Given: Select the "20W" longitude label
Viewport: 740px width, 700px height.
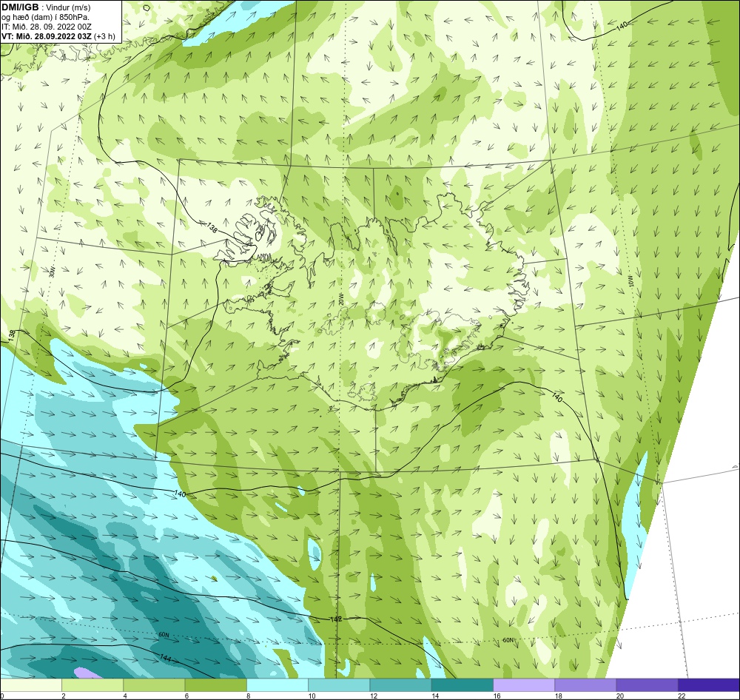Looking at the screenshot, I should (341, 299).
